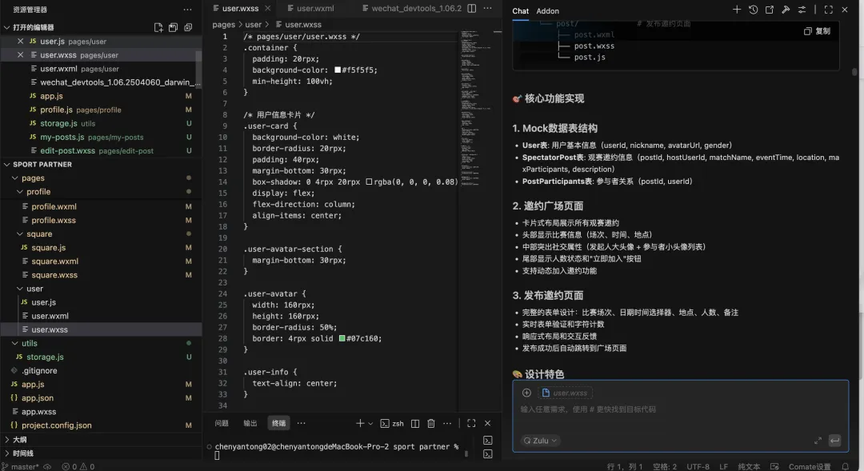Switch to 问题 panel tab
The width and height of the screenshot is (864, 471).
click(222, 423)
